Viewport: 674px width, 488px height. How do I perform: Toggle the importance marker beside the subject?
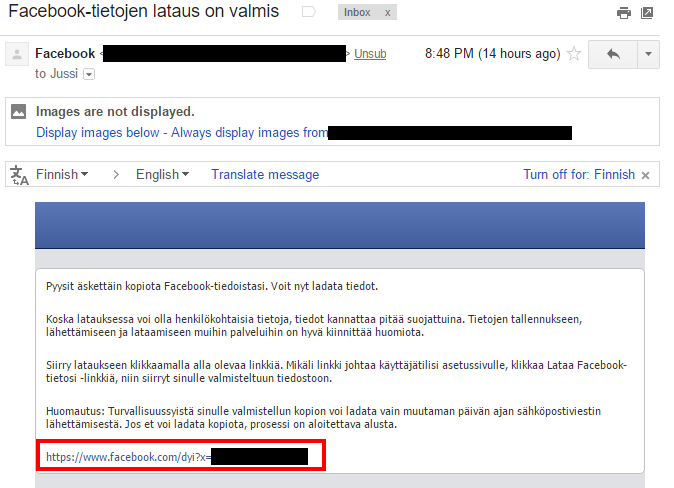pyautogui.click(x=309, y=12)
